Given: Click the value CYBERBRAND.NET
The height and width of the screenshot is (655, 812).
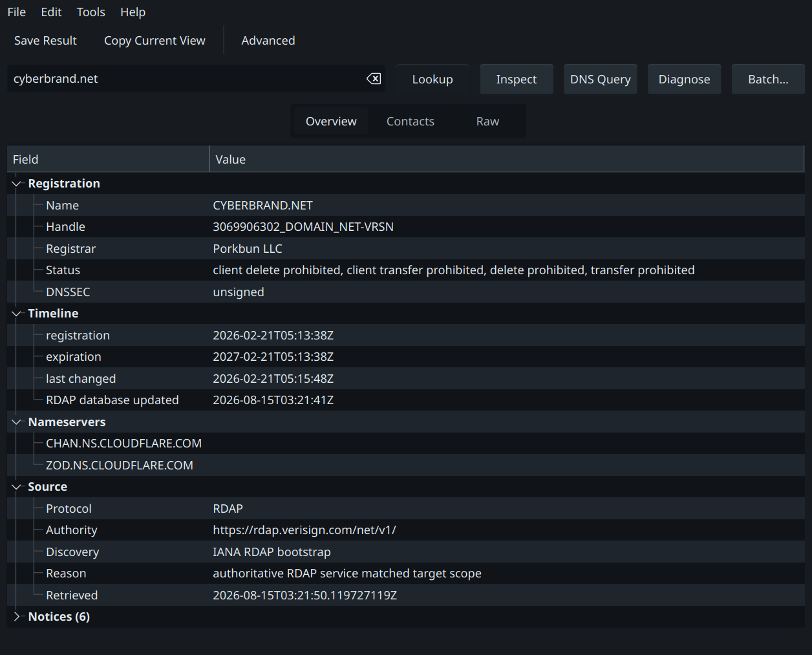Looking at the screenshot, I should coord(262,206).
